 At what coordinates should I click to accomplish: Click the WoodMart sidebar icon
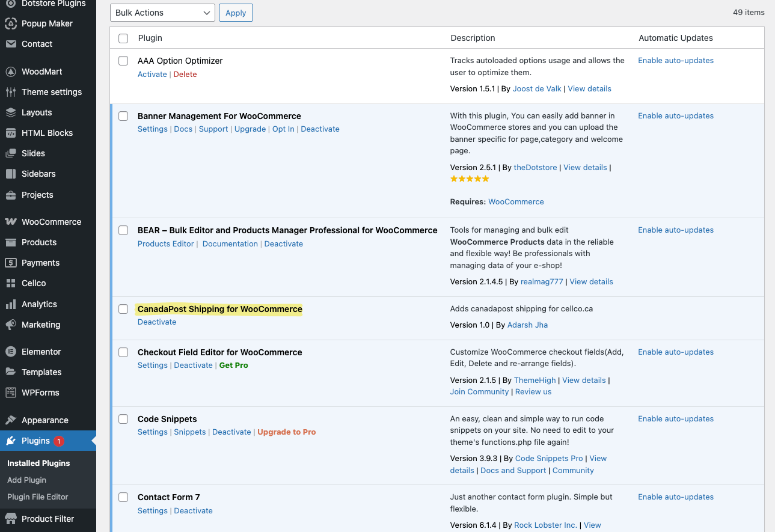[10, 72]
